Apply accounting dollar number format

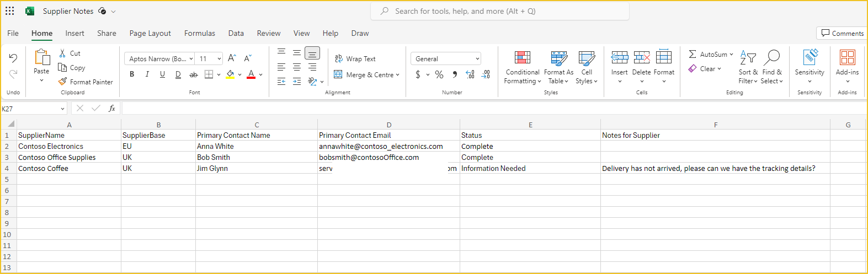point(418,74)
